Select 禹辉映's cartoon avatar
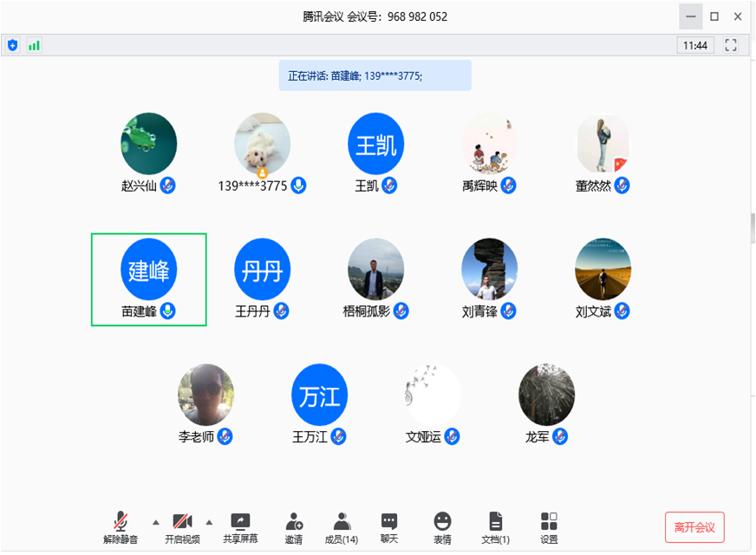 pyautogui.click(x=489, y=143)
